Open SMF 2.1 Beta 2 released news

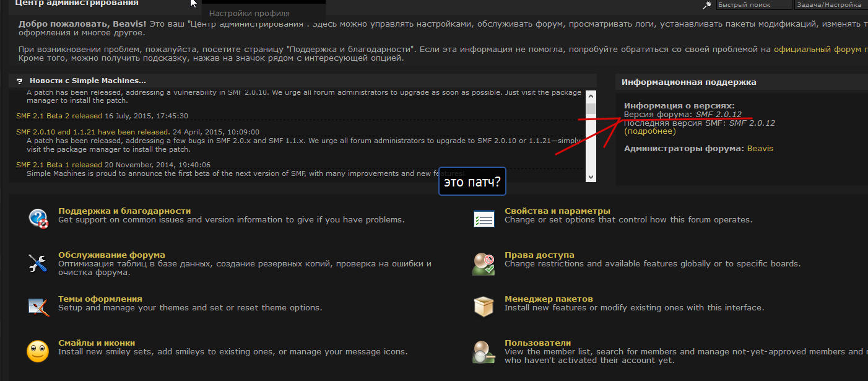click(x=59, y=116)
